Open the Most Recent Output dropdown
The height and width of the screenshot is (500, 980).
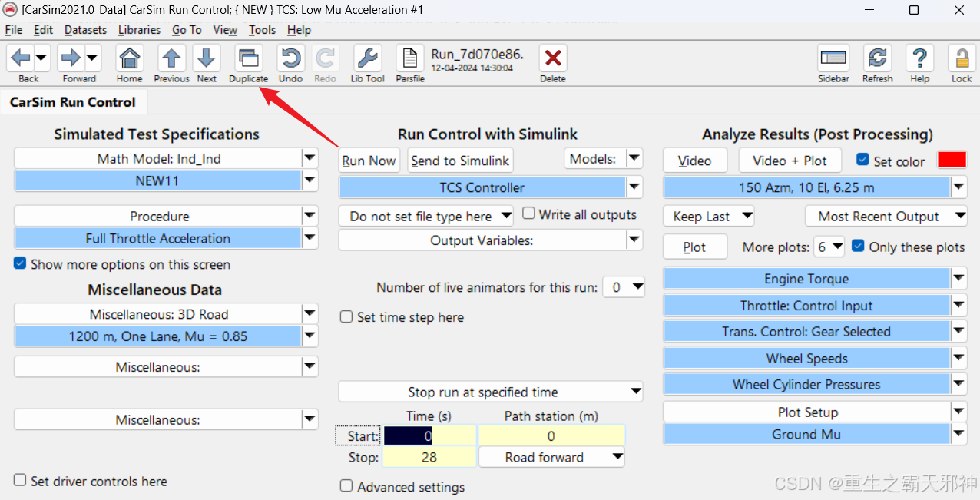[886, 216]
